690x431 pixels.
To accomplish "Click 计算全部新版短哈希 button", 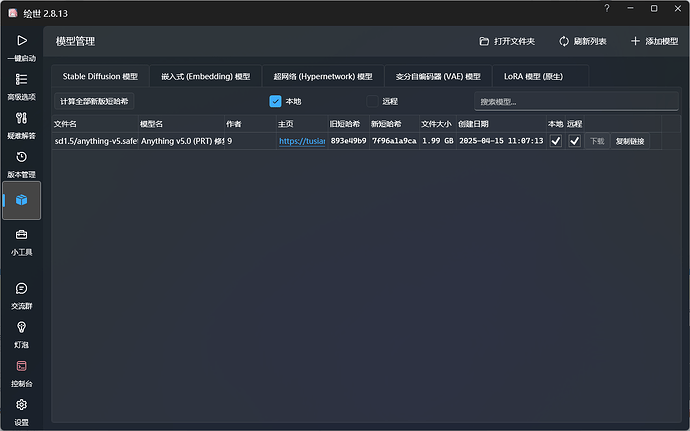I will pos(94,101).
